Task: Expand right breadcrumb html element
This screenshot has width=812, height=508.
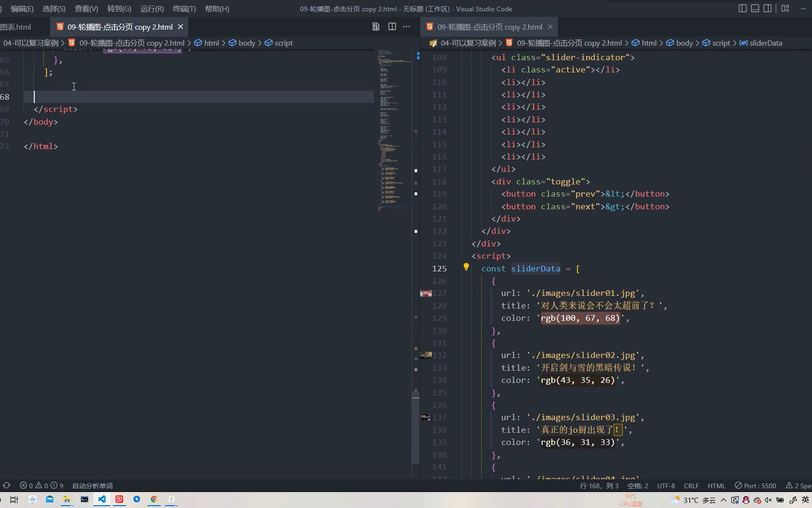Action: click(x=644, y=43)
